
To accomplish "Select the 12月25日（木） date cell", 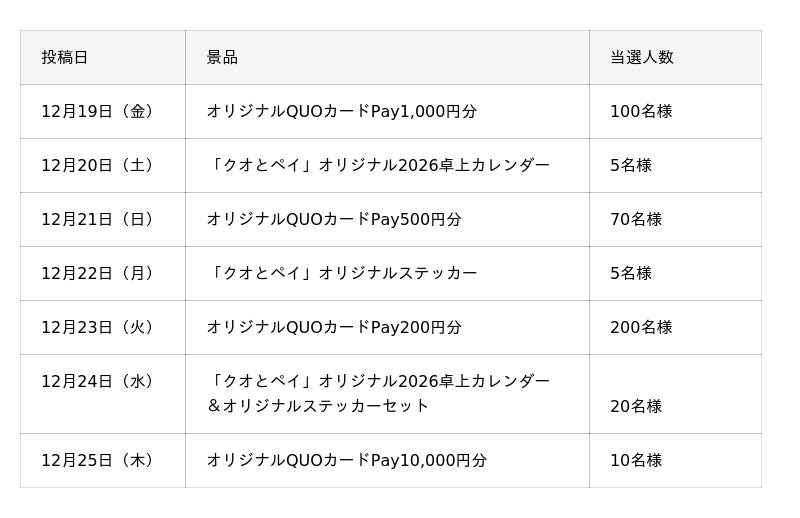I will 101,460.
